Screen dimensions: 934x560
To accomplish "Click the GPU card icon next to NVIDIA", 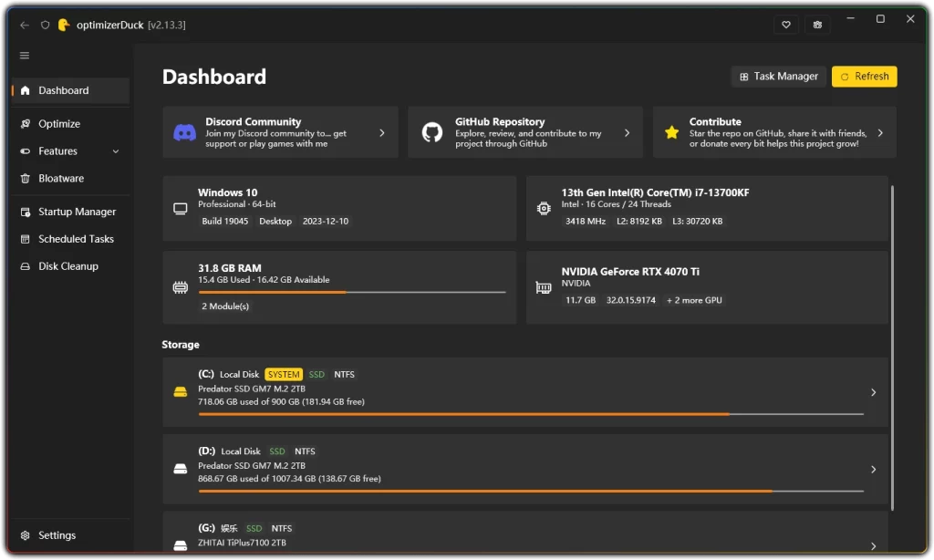I will point(544,287).
